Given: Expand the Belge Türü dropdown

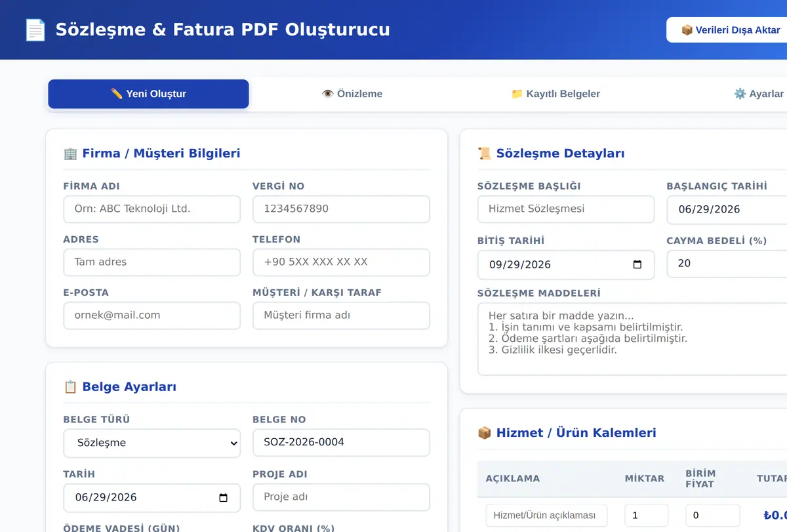Looking at the screenshot, I should click(152, 443).
